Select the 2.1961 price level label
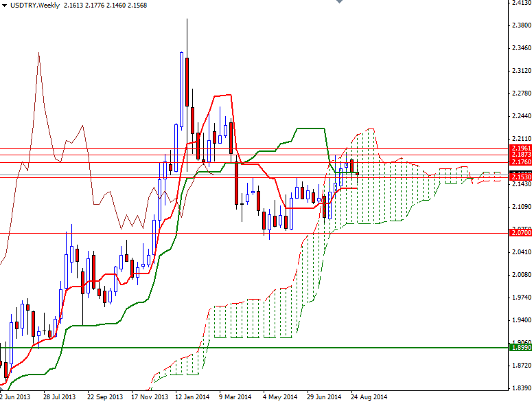The width and height of the screenshot is (532, 402). pos(521,148)
